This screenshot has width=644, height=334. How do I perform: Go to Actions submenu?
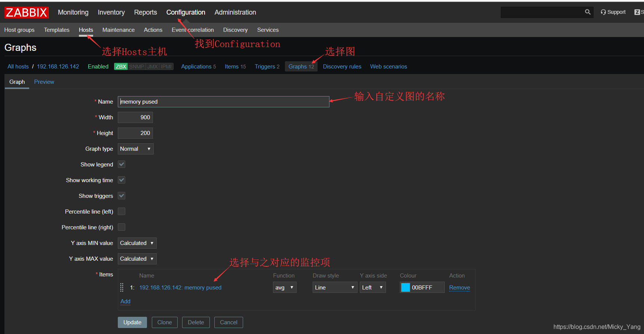point(153,30)
